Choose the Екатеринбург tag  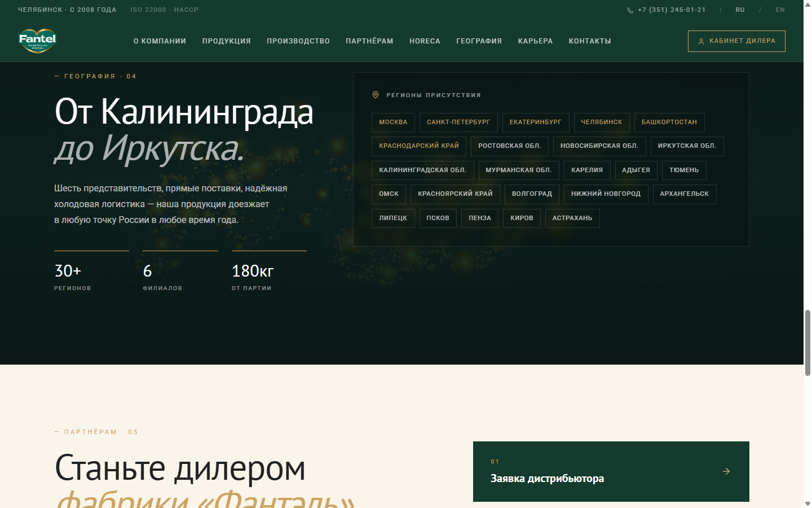[536, 122]
